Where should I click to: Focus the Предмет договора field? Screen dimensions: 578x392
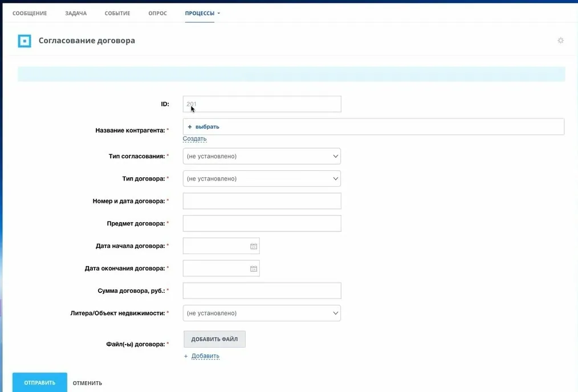pyautogui.click(x=262, y=223)
